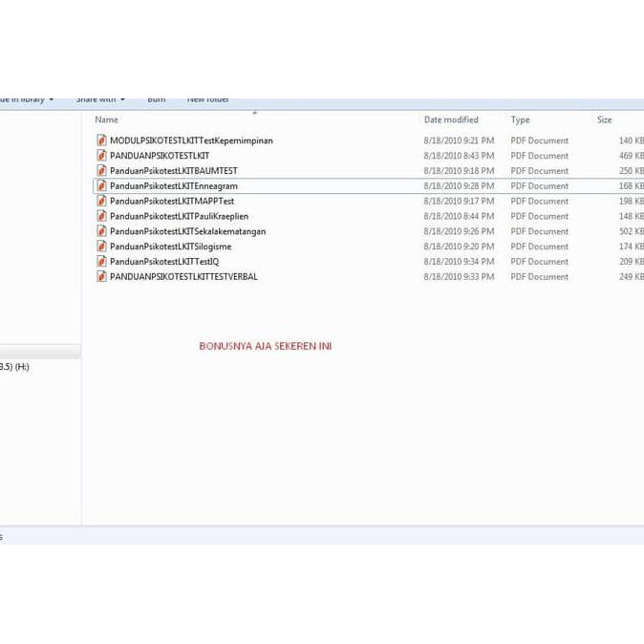Click PDF icon of PanduanPsikotestLKITSekalakematangan
Viewport: 644px width, 644px height.
click(x=101, y=231)
